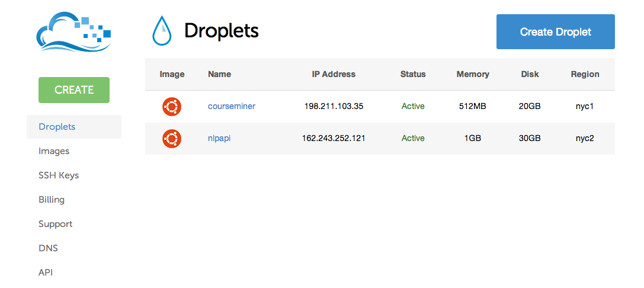Image resolution: width=644 pixels, height=288 pixels.
Task: Select IP address 198.211.103.35
Action: (334, 107)
